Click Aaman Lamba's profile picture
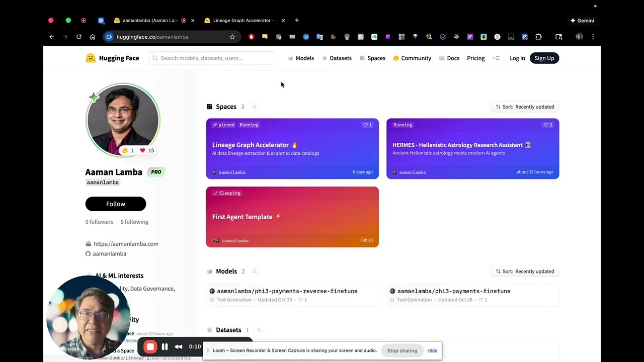This screenshot has height=362, width=644. [x=123, y=121]
